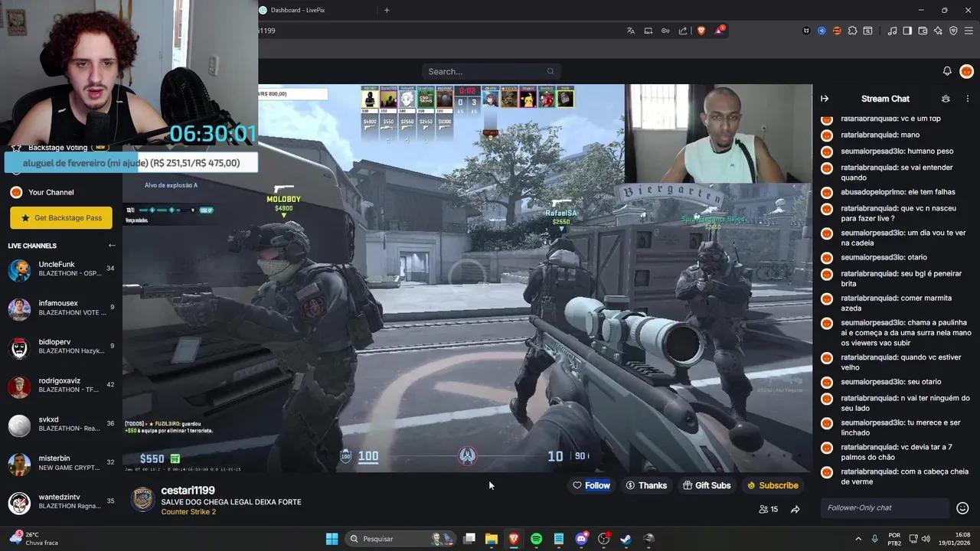Screen dimensions: 980x551
Task: Open the UncleFunk live channel
Action: click(x=61, y=269)
